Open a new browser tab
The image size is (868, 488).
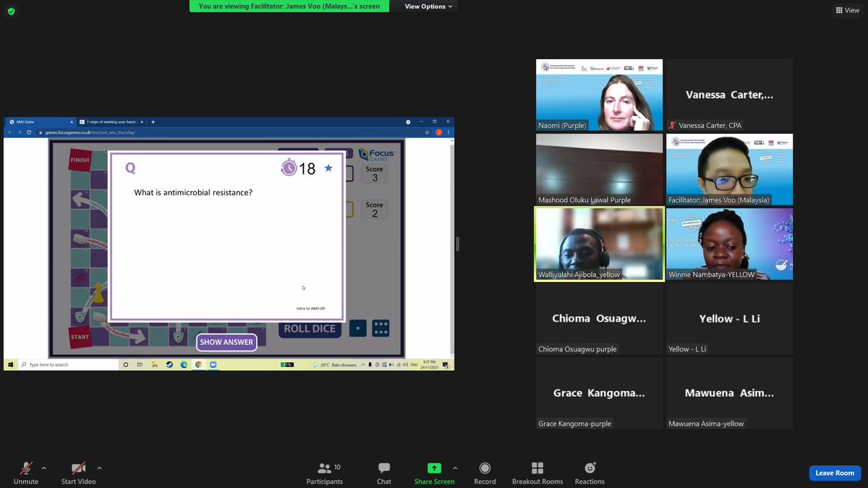pyautogui.click(x=153, y=122)
